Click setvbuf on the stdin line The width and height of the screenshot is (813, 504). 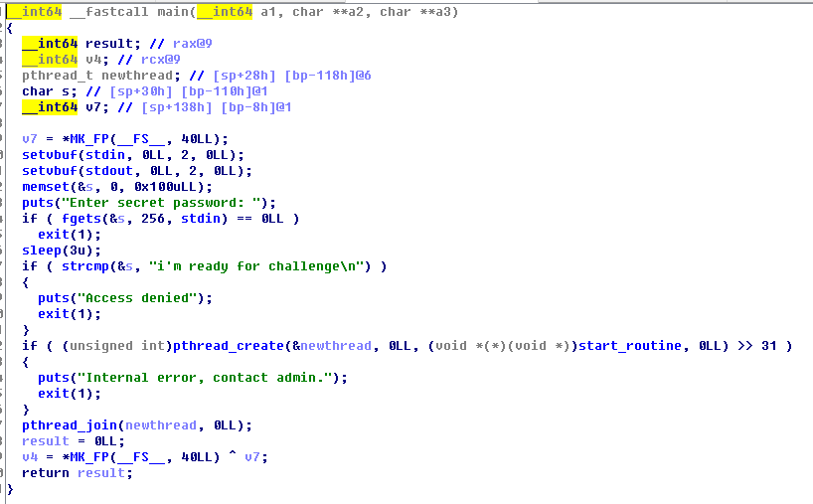click(50, 155)
